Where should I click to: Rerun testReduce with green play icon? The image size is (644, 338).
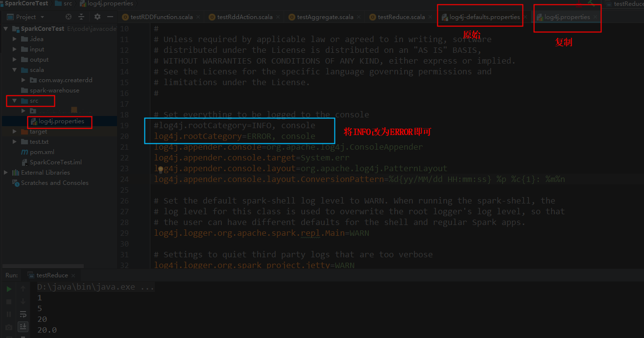point(9,289)
